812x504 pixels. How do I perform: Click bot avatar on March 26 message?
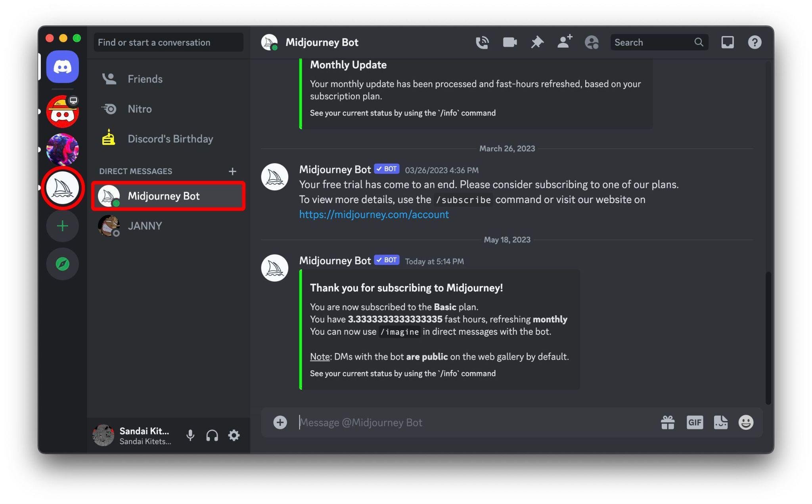(274, 177)
